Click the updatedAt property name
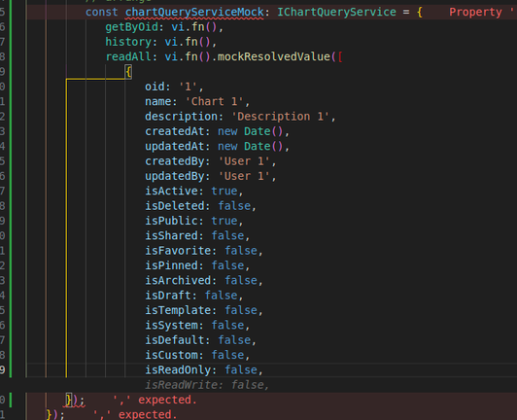 [x=174, y=146]
